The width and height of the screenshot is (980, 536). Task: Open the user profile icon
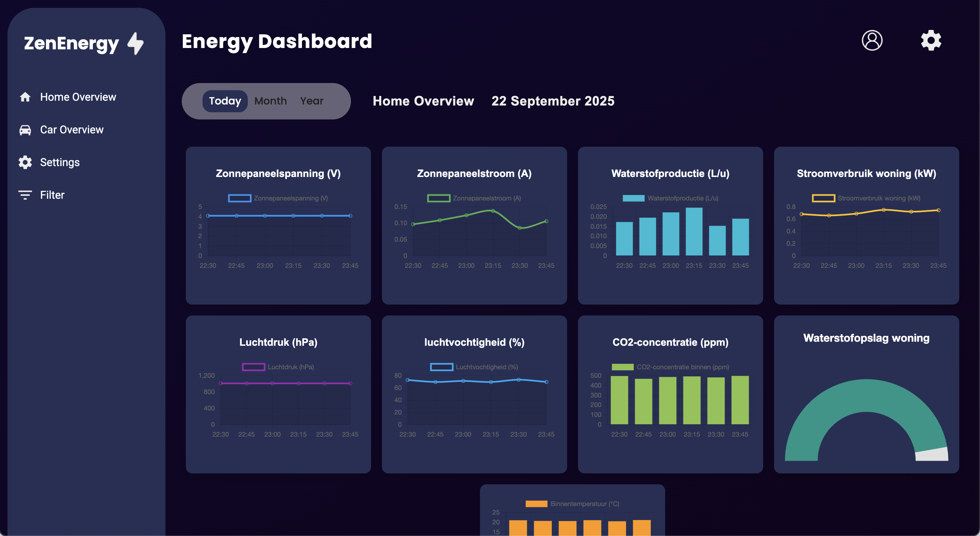(x=872, y=40)
